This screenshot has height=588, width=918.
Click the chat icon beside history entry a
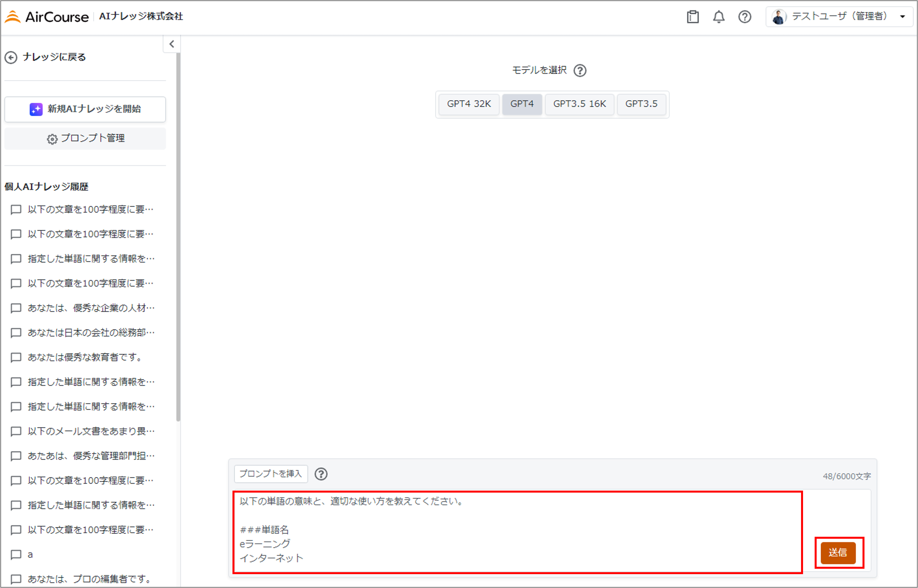(16, 554)
